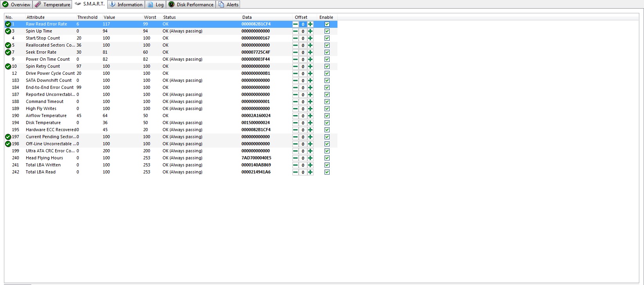This screenshot has width=644, height=285.
Task: Toggle Enable checkbox for Airflow Temperature
Action: pyautogui.click(x=327, y=116)
